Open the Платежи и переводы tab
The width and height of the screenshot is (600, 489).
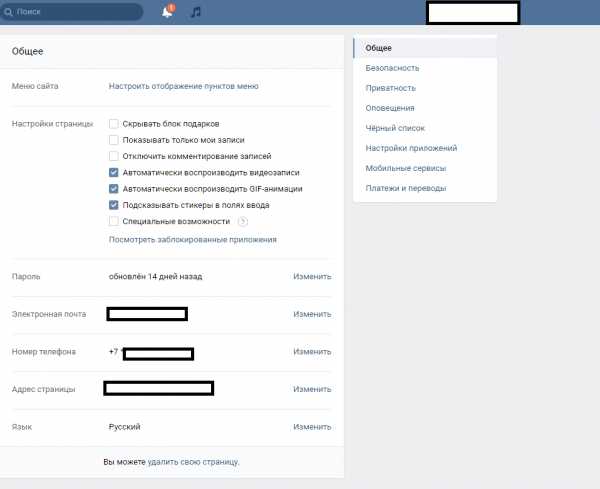click(425, 188)
